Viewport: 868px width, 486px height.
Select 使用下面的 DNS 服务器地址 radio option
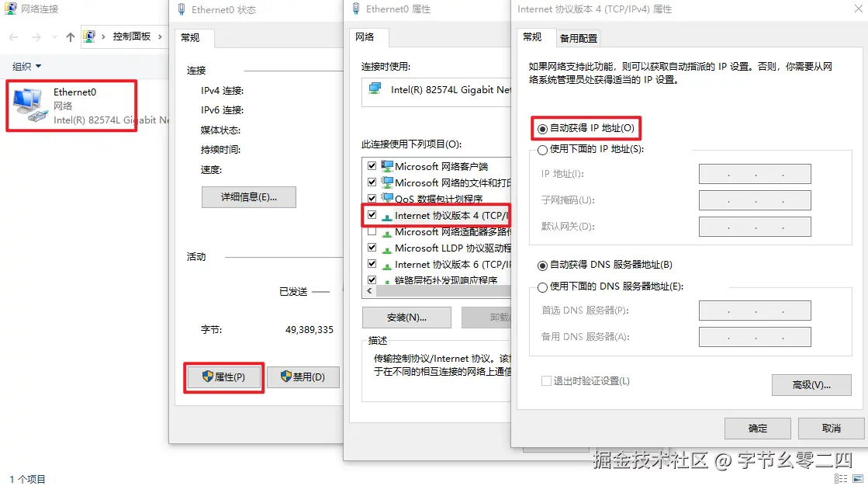[x=542, y=287]
